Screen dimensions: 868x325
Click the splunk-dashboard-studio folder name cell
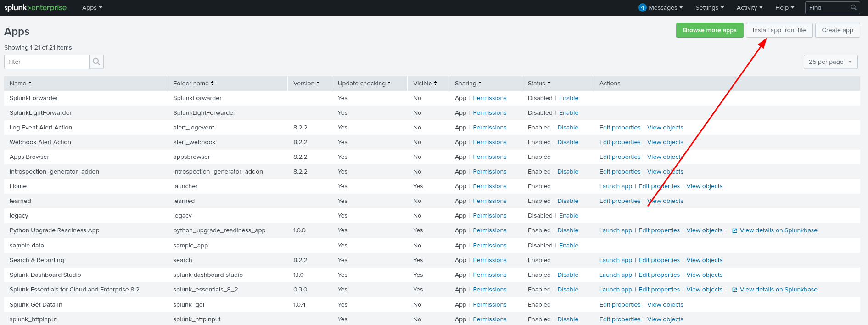tap(208, 275)
